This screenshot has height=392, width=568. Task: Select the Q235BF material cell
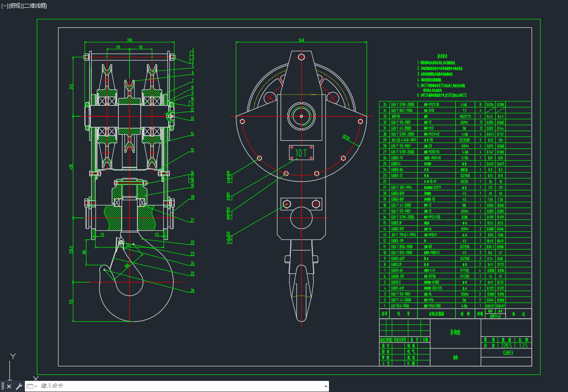click(x=465, y=140)
